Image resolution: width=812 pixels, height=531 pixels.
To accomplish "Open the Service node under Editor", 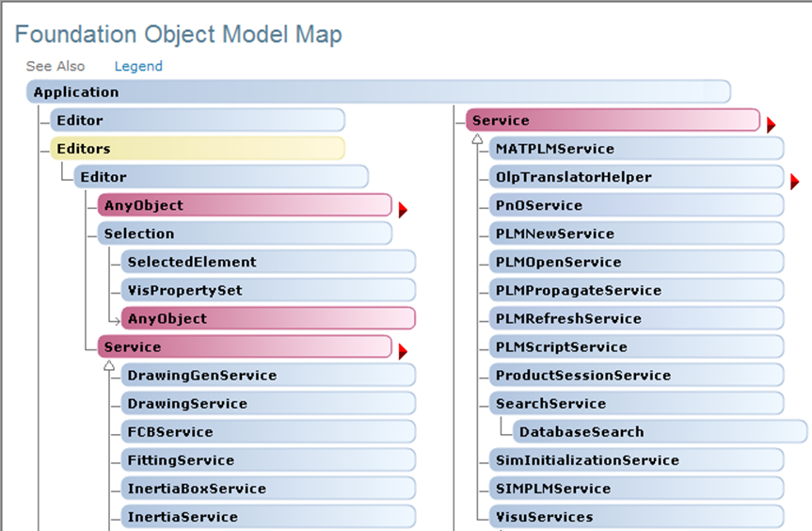I will (245, 347).
